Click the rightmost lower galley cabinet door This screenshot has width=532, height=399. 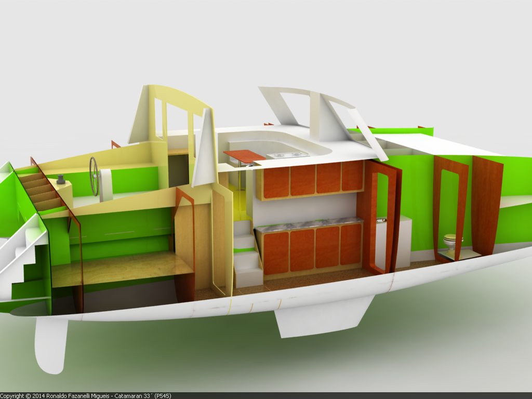tap(351, 244)
